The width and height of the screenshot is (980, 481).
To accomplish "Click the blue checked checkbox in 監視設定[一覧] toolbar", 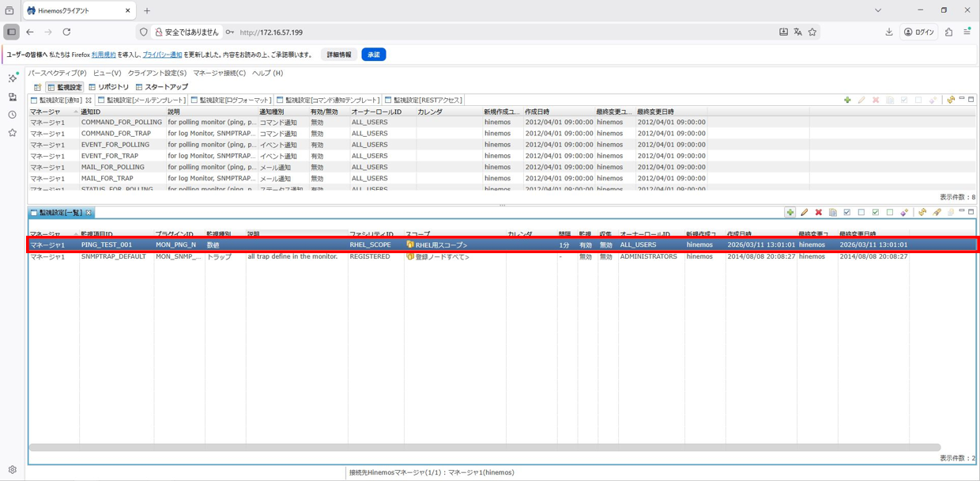I will click(x=846, y=213).
